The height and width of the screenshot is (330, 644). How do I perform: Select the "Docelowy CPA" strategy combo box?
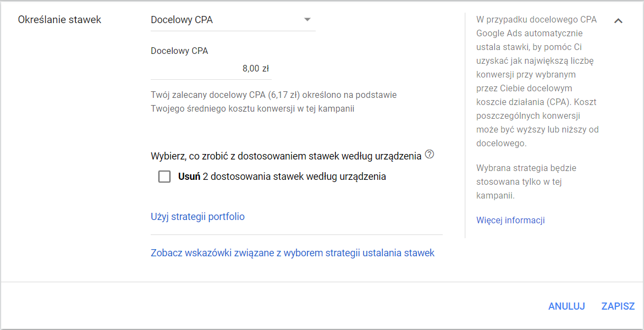point(225,20)
